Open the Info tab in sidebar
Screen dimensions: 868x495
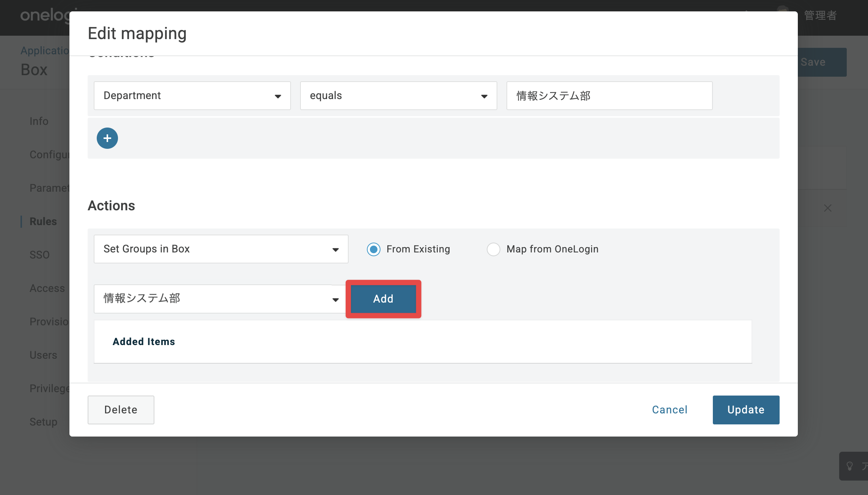39,121
